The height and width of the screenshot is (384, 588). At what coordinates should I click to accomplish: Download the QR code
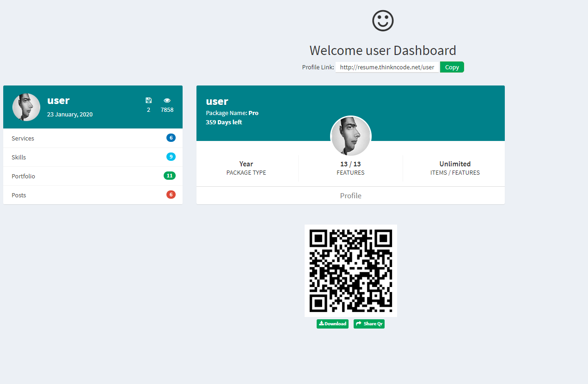[x=332, y=324]
